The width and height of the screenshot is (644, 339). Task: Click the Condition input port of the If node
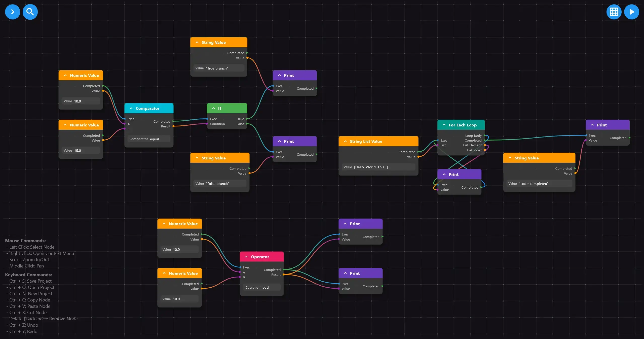click(207, 124)
